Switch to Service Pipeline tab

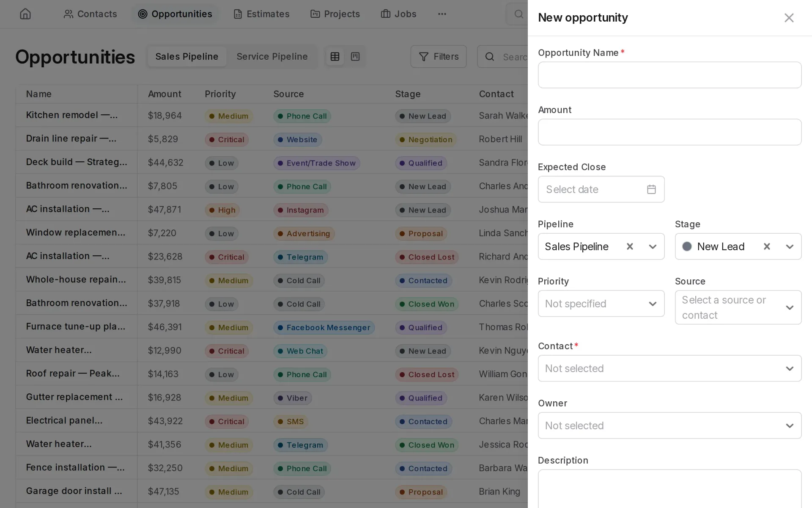[272, 57]
